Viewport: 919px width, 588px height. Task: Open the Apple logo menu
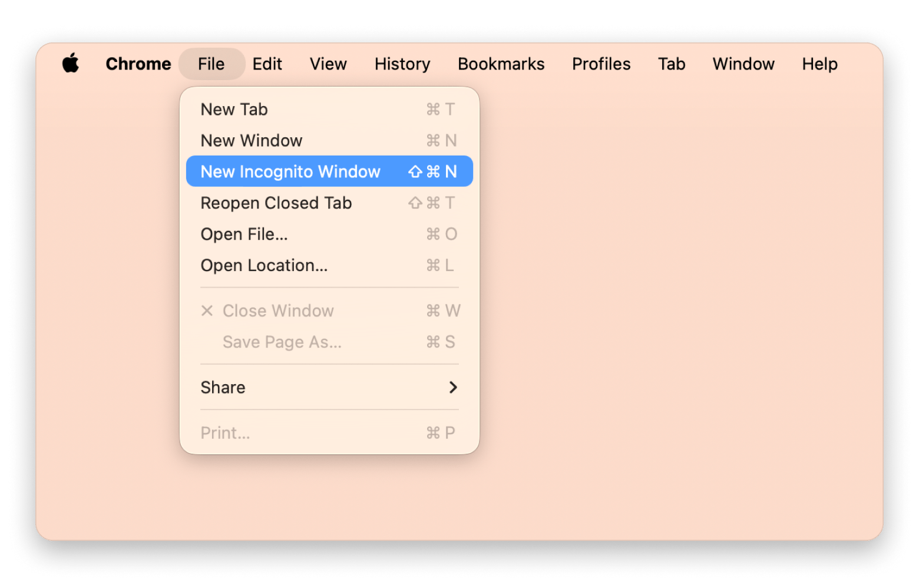(x=71, y=63)
